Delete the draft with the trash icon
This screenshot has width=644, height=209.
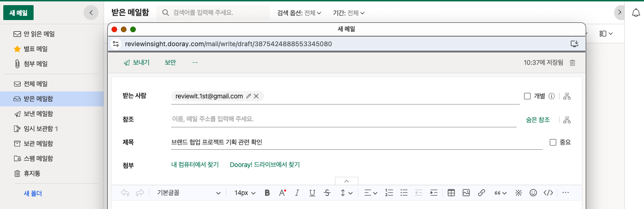[x=573, y=63]
